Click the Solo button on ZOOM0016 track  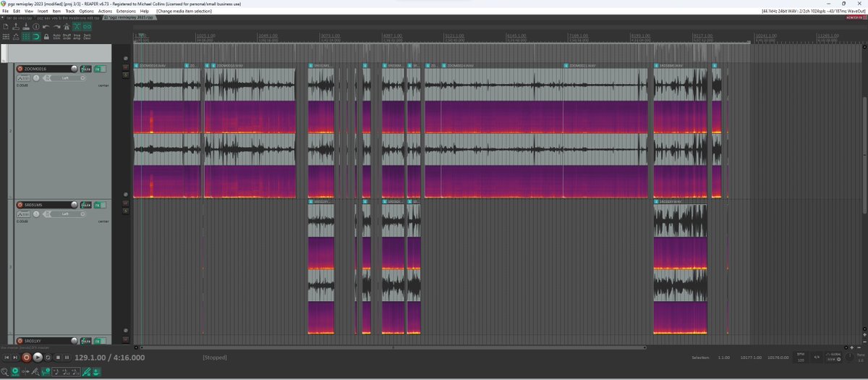point(125,75)
